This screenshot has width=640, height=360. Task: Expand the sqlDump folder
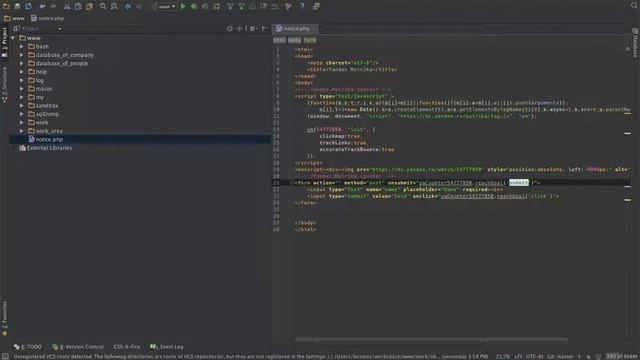tap(22, 114)
